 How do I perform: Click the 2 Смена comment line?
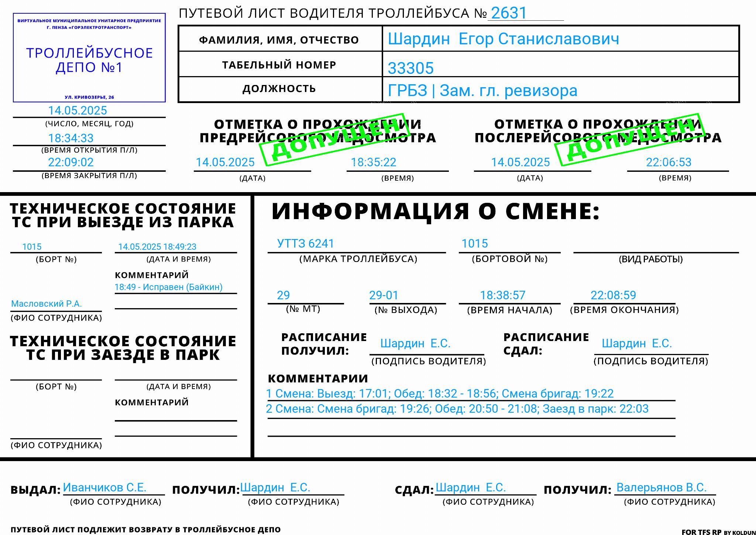[457, 409]
